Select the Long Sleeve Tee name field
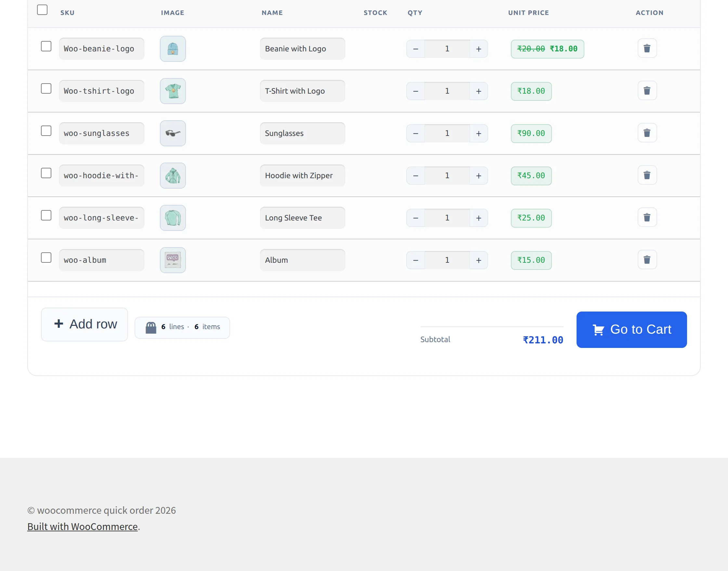This screenshot has height=571, width=728. 302,218
